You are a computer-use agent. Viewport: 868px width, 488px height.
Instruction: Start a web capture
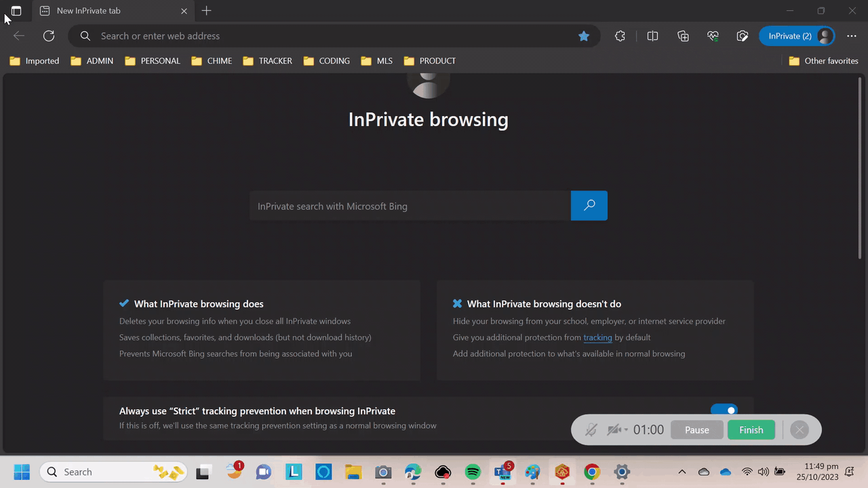point(743,36)
